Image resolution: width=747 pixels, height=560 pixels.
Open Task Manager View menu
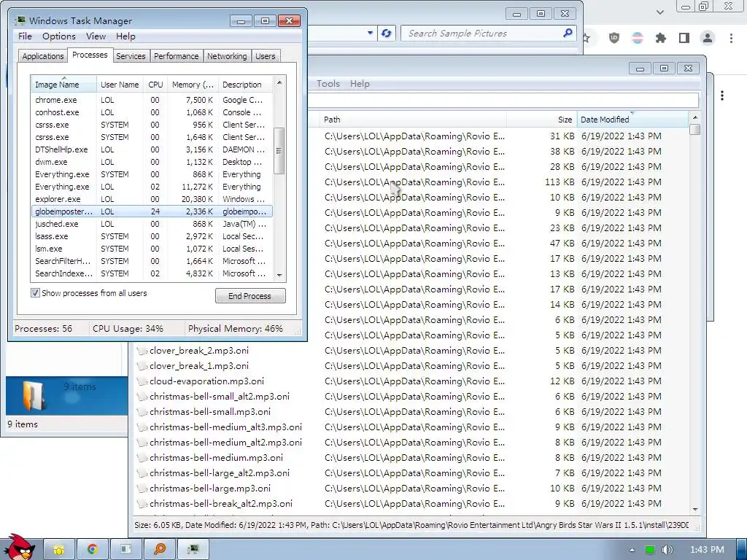96,36
